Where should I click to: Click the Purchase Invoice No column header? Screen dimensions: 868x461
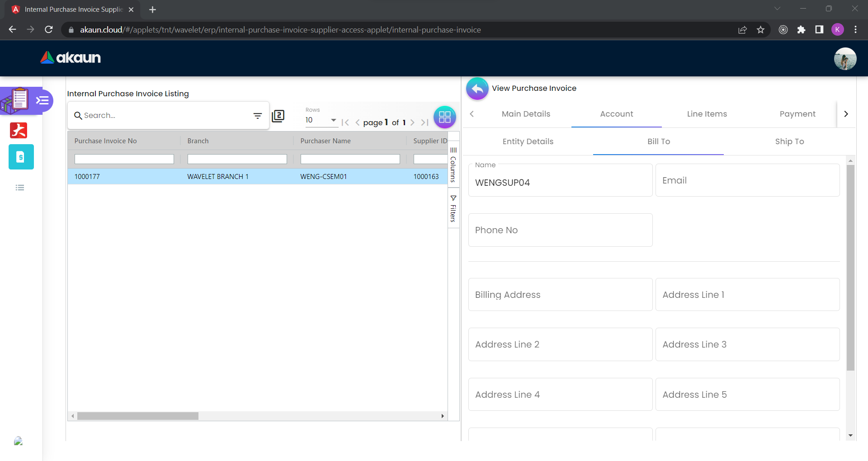[x=106, y=141]
